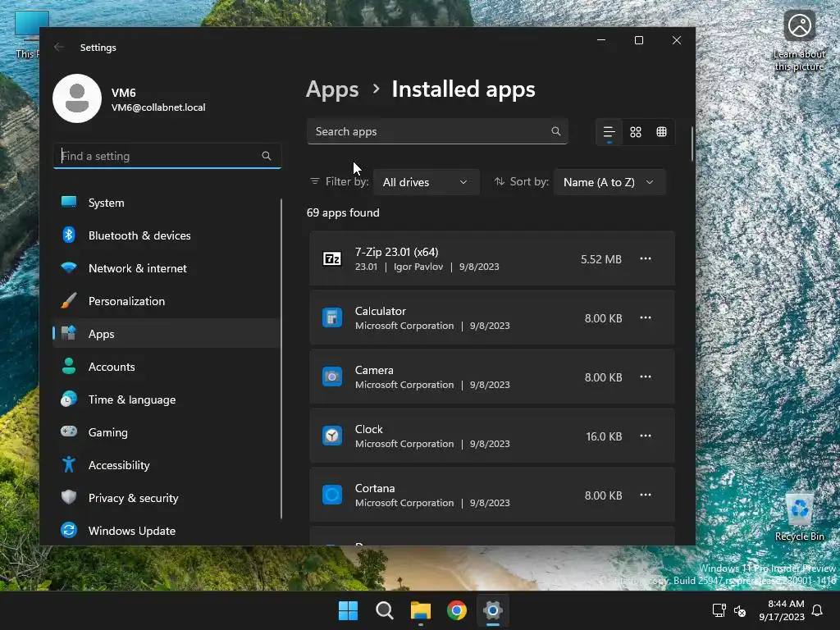The height and width of the screenshot is (630, 840).
Task: Open File Explorer from taskbar
Action: pyautogui.click(x=421, y=610)
